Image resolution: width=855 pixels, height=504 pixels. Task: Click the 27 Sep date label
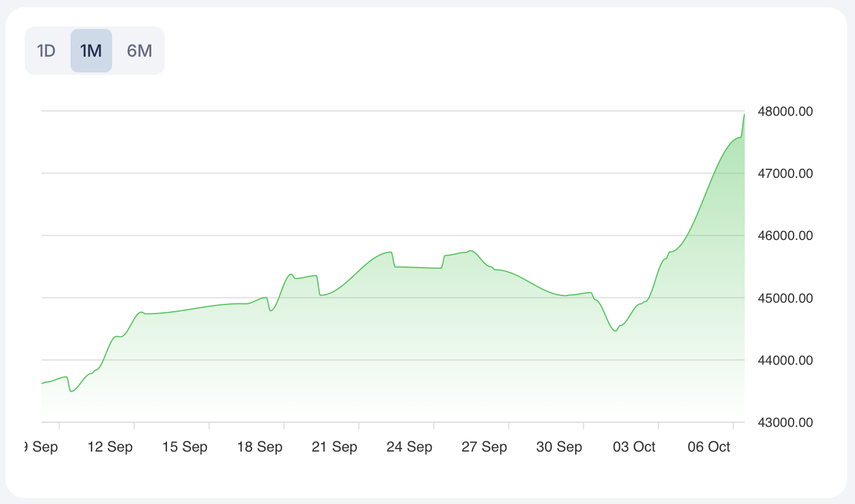coord(484,447)
